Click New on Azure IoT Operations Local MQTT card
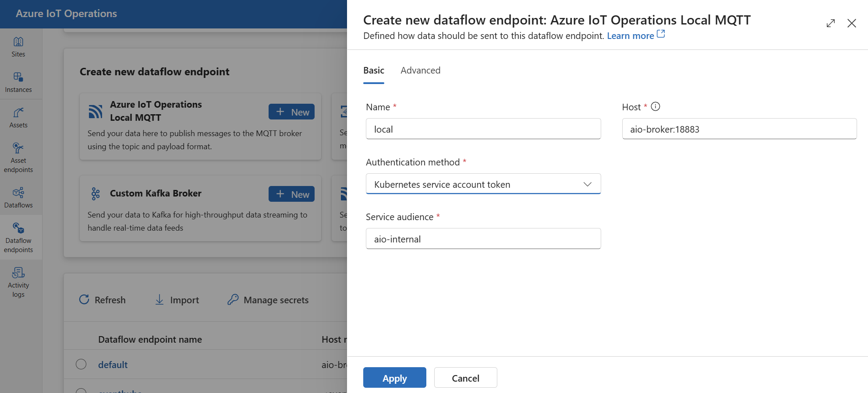Screen dimensions: 868x393 coord(291,112)
